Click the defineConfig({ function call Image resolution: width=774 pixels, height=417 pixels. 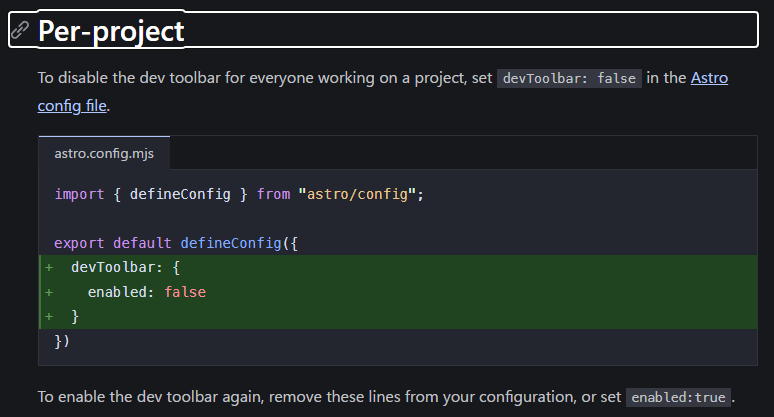239,243
